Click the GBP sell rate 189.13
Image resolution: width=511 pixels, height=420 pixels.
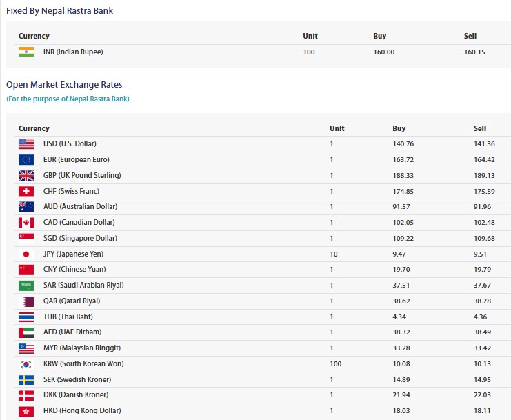click(x=483, y=175)
